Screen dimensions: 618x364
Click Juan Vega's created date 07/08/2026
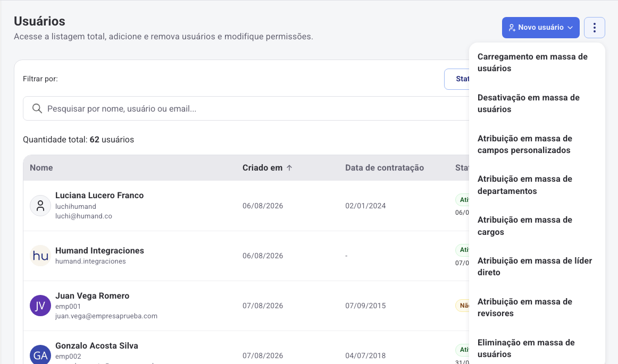click(263, 306)
